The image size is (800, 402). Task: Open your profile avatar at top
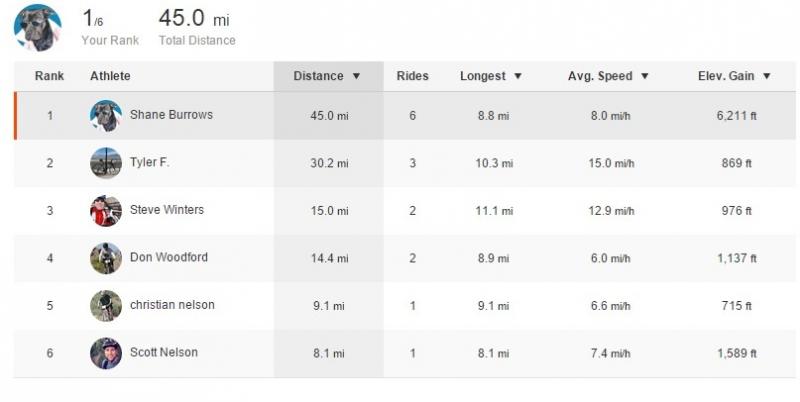tap(38, 28)
